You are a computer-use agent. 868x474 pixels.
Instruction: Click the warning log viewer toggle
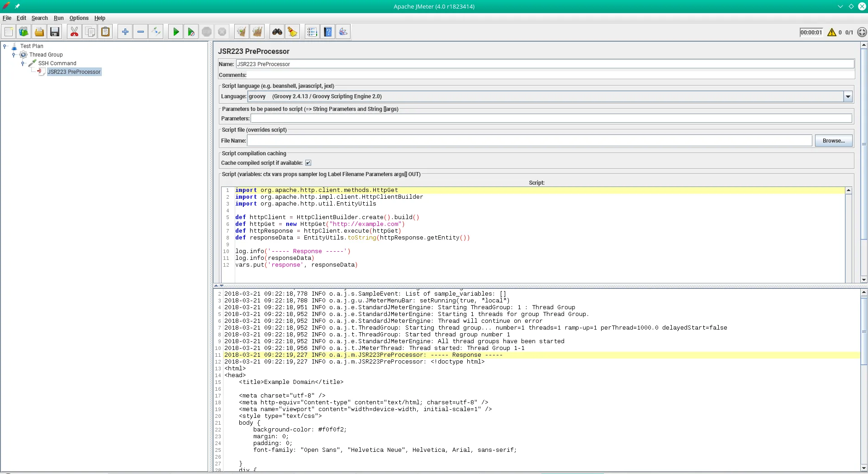[x=831, y=32]
